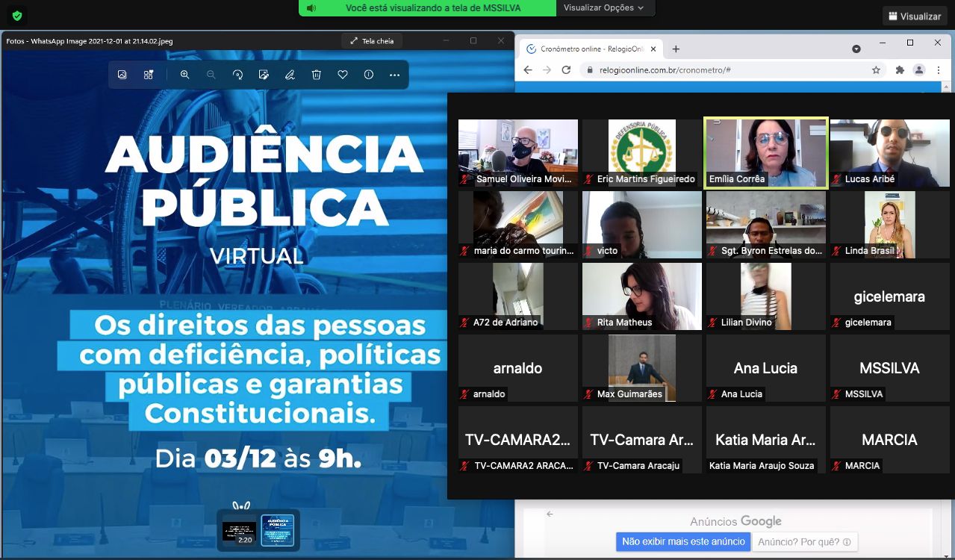This screenshot has height=560, width=955.
Task: Open a new Chrome tab
Action: (x=676, y=49)
